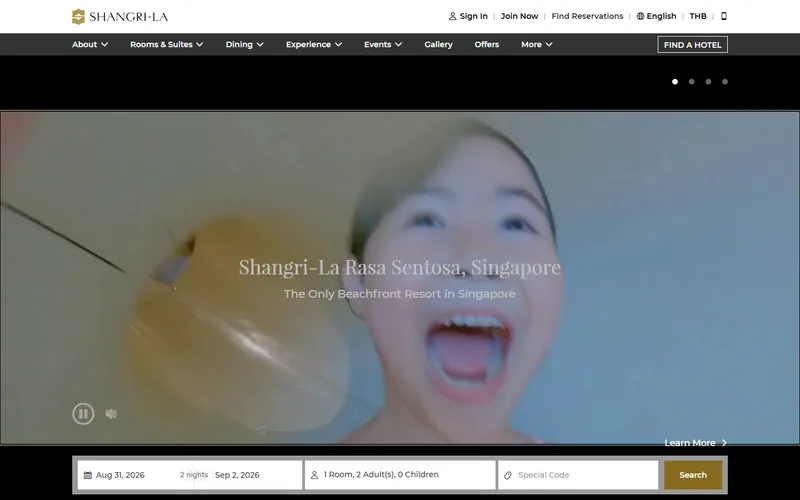This screenshot has width=800, height=500.
Task: Expand the More menu
Action: point(537,44)
